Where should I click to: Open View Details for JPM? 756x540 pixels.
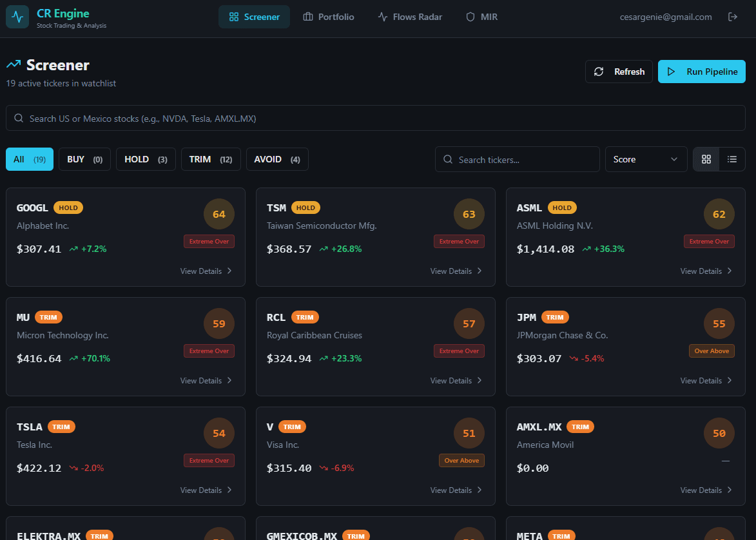(x=706, y=380)
